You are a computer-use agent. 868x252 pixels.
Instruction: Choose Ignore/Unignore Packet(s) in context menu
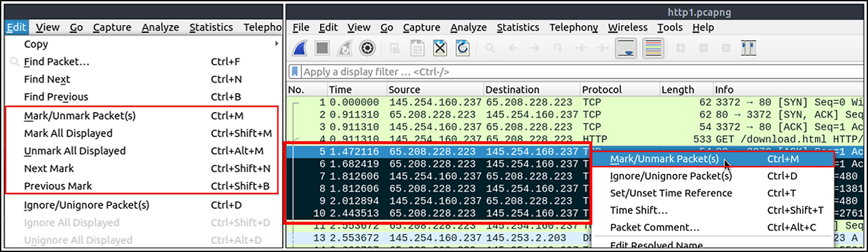pos(712,176)
